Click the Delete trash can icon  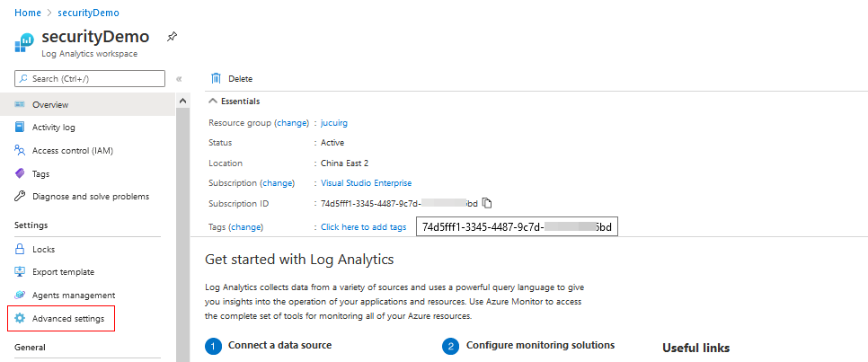(x=216, y=79)
